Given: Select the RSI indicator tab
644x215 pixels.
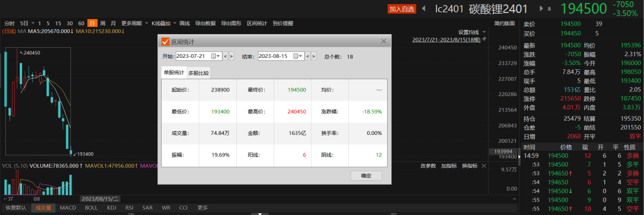Looking at the screenshot, I should tap(129, 208).
